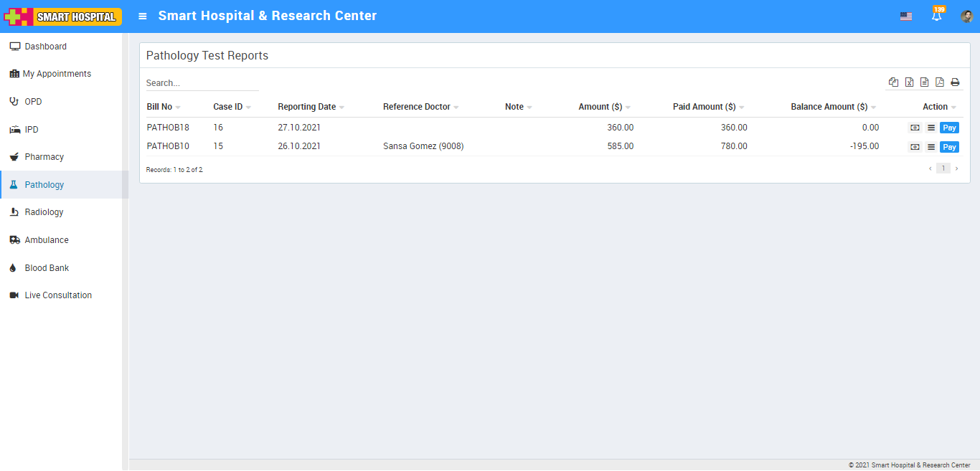
Task: Open Live Consultation in the sidebar
Action: pos(58,295)
